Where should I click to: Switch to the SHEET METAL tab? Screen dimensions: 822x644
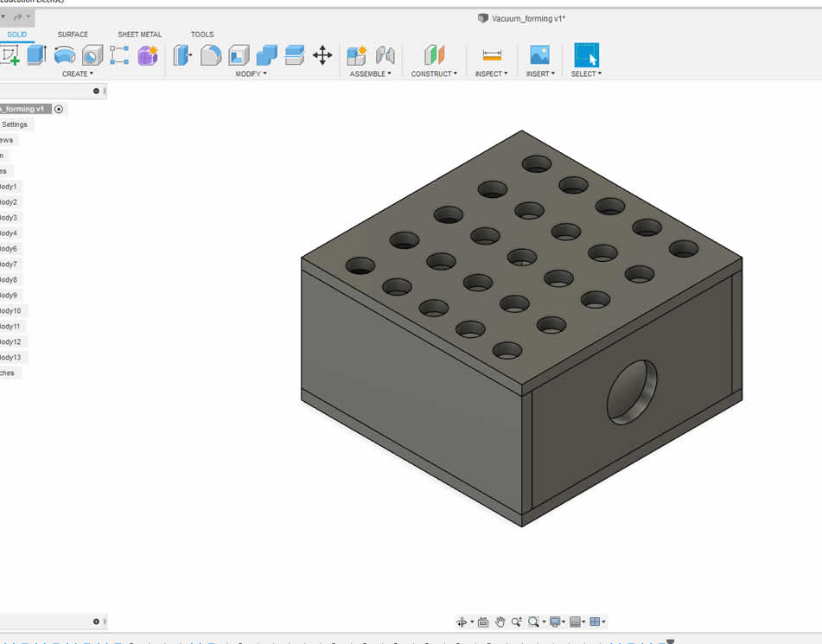(139, 35)
